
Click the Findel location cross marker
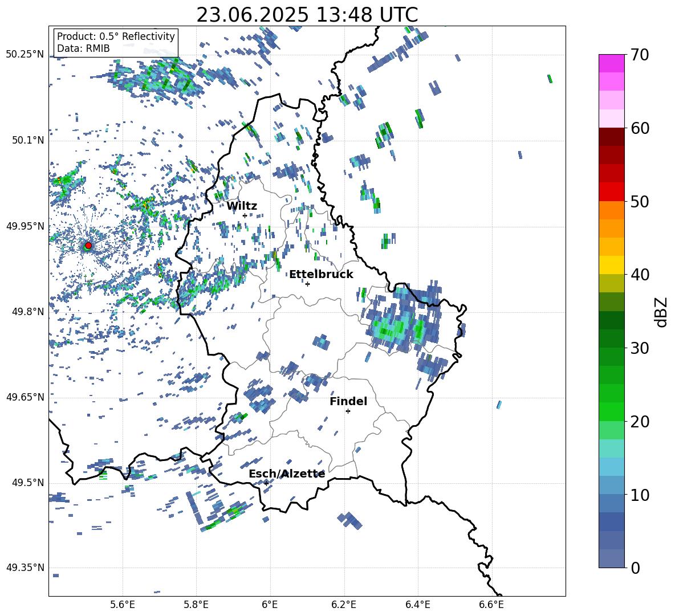coord(348,411)
